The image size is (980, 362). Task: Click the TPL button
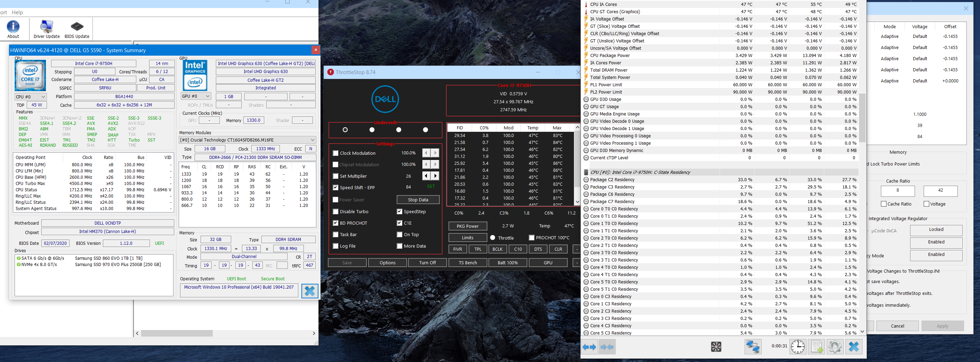[x=478, y=249]
